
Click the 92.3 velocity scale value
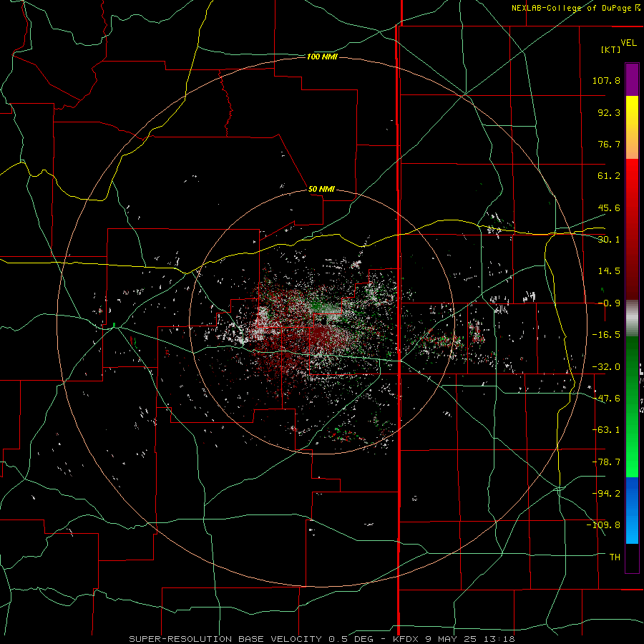tap(609, 112)
